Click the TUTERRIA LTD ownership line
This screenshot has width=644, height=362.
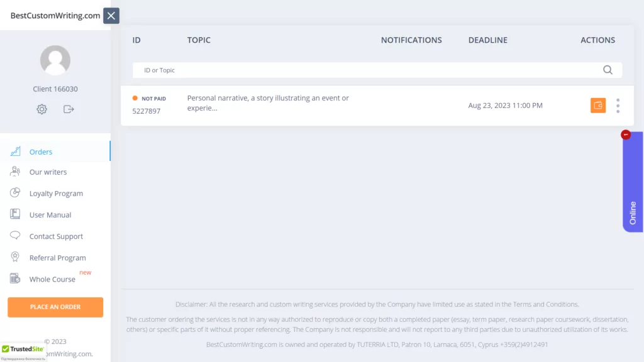[x=377, y=345]
